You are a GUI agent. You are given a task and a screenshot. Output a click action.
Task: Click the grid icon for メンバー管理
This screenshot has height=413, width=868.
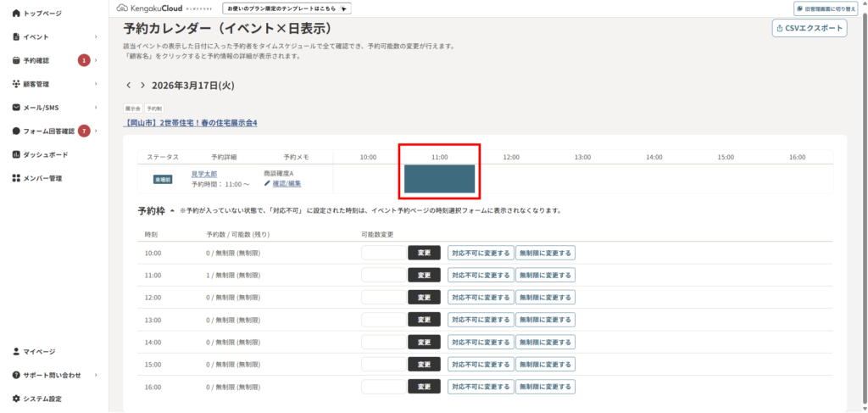[16, 178]
